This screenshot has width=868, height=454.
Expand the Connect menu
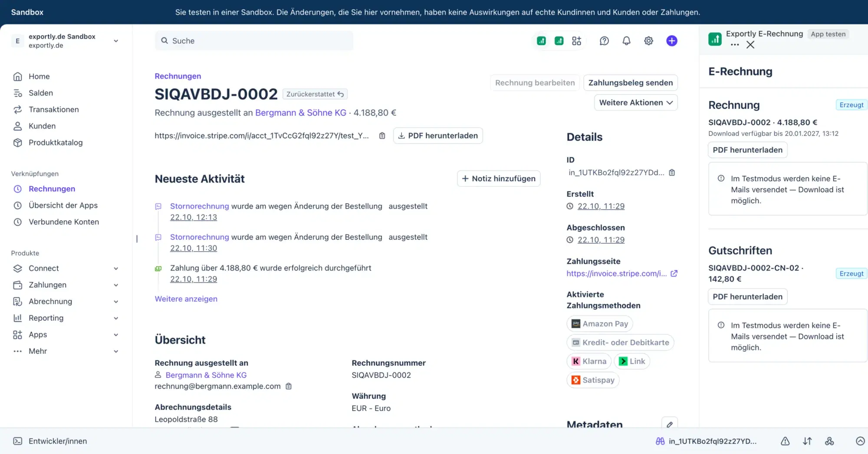[116, 268]
